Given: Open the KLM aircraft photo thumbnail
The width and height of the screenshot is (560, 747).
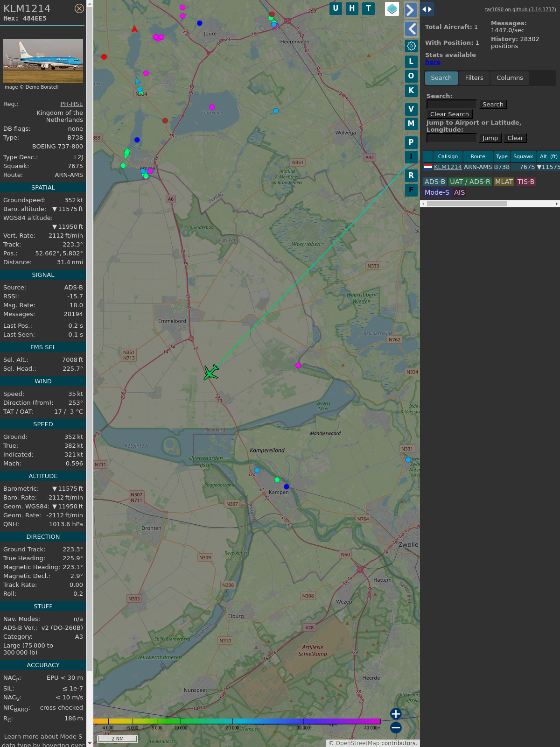Looking at the screenshot, I should pos(43,61).
